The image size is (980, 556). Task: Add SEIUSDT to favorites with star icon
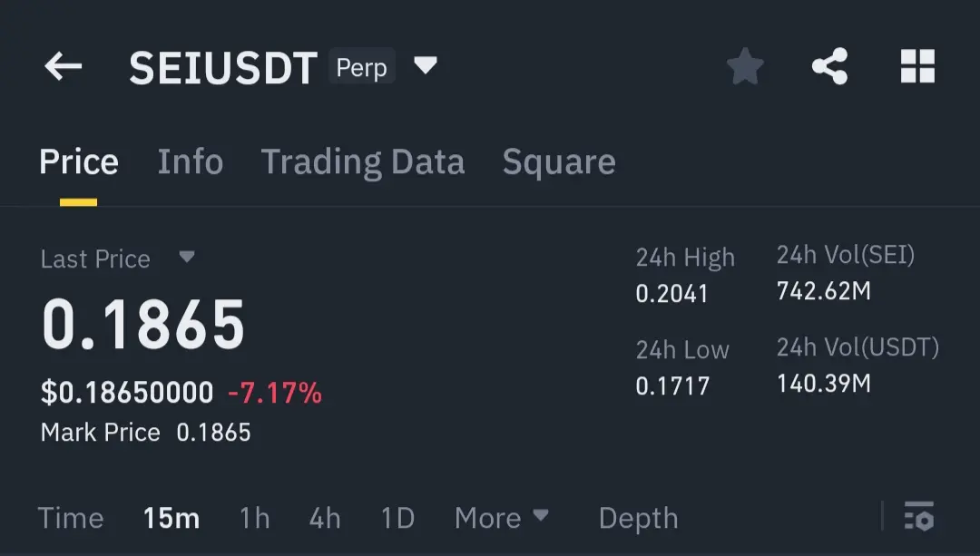(745, 66)
